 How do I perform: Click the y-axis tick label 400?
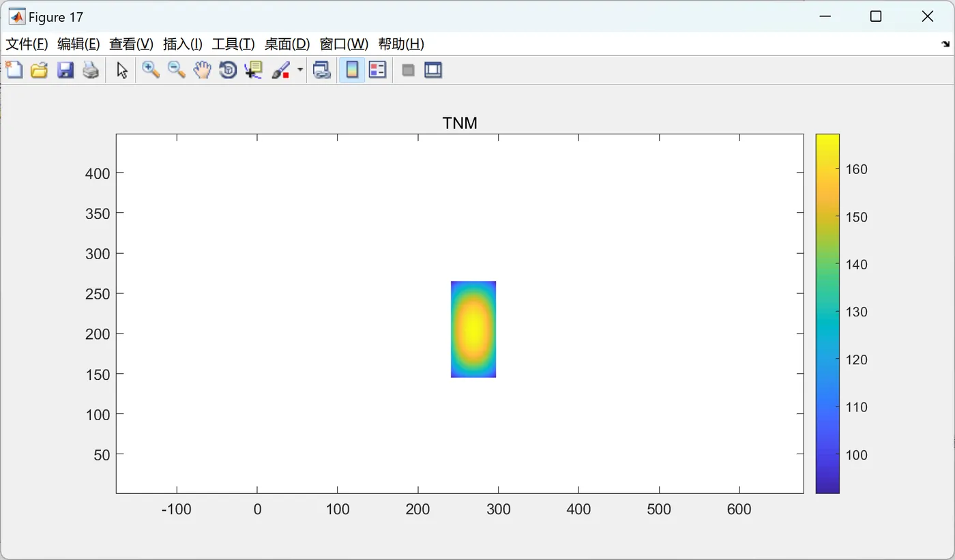point(98,173)
